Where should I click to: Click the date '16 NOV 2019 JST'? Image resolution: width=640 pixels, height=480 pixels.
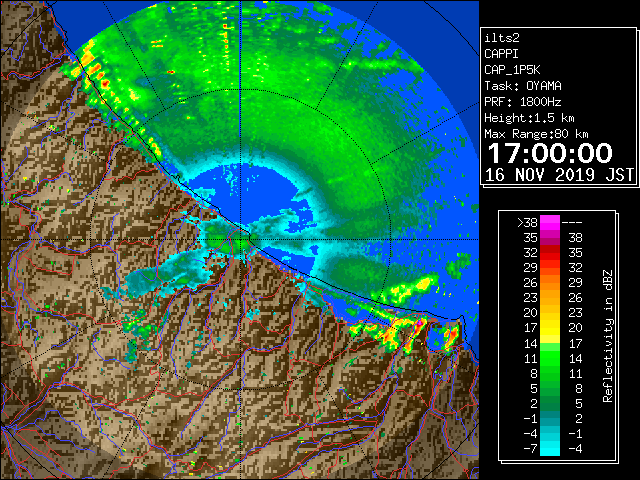coord(559,175)
